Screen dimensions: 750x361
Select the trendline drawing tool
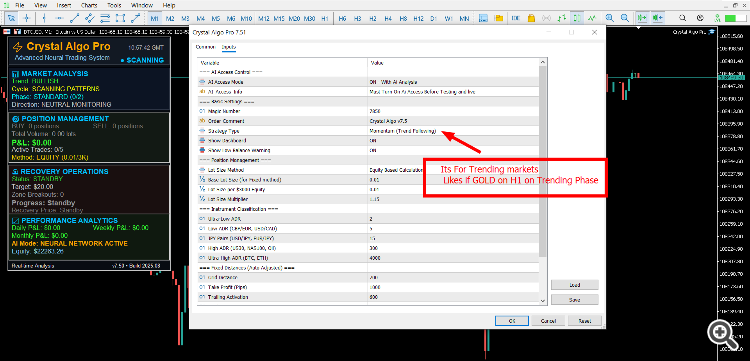(74, 18)
